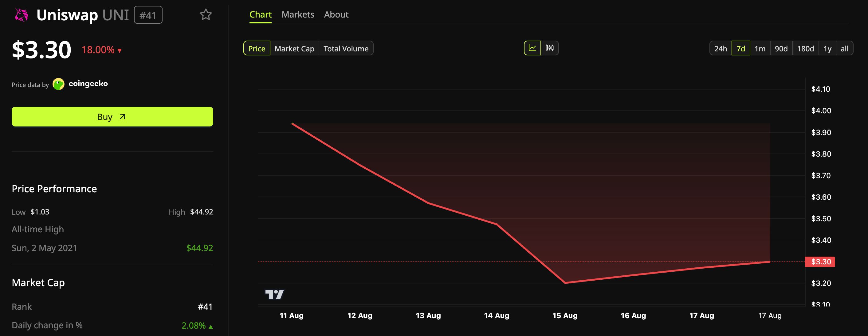This screenshot has height=336, width=868.
Task: Set chart range to 180d
Action: click(805, 48)
